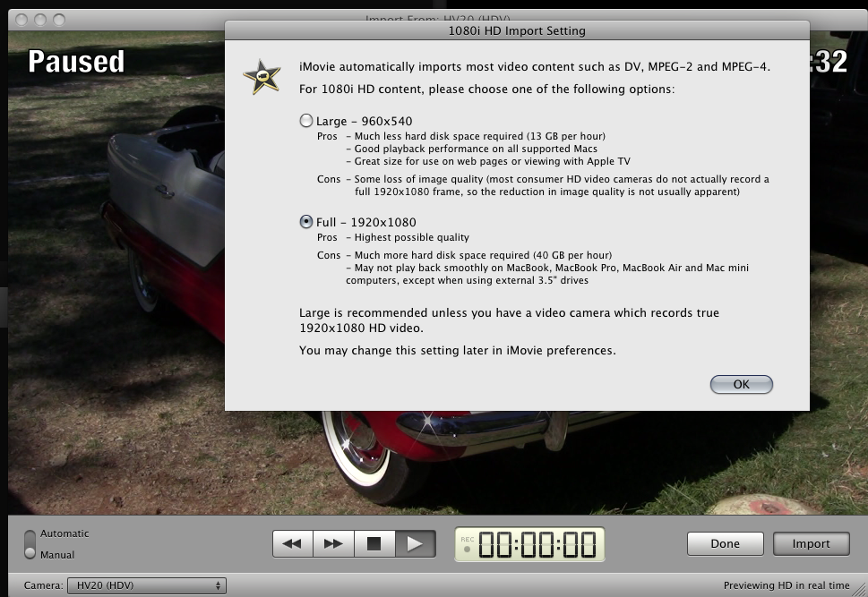Rewind the camera tape
The image size is (868, 597).
[293, 544]
